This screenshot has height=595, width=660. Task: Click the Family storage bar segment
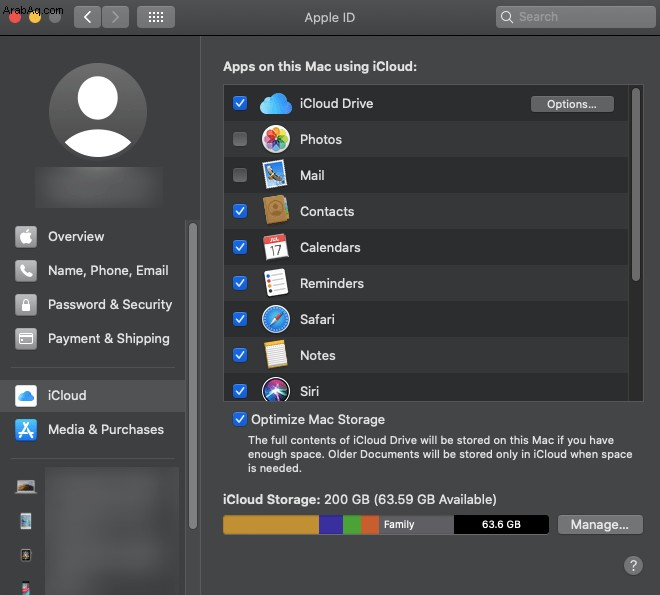(416, 524)
